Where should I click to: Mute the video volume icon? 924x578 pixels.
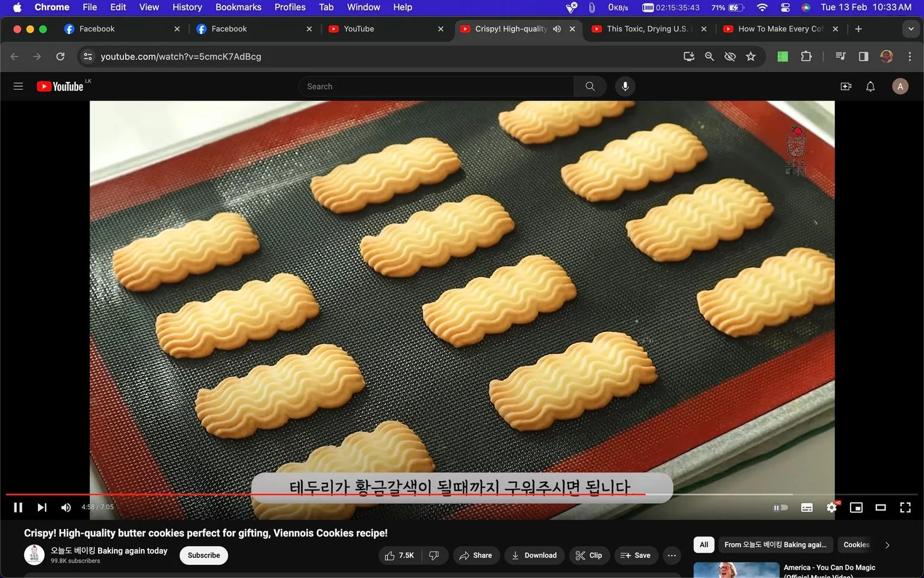pyautogui.click(x=66, y=508)
